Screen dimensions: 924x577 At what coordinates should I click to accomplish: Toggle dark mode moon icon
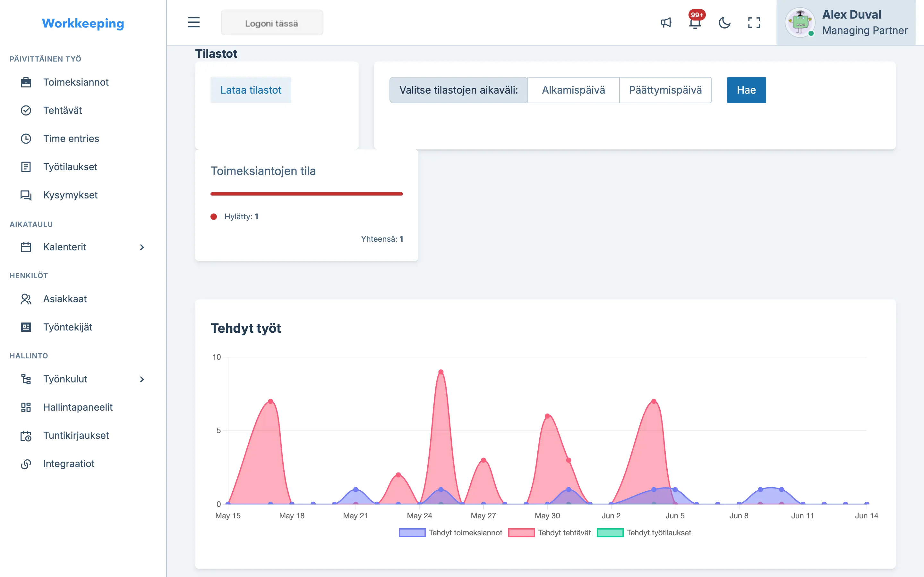724,22
